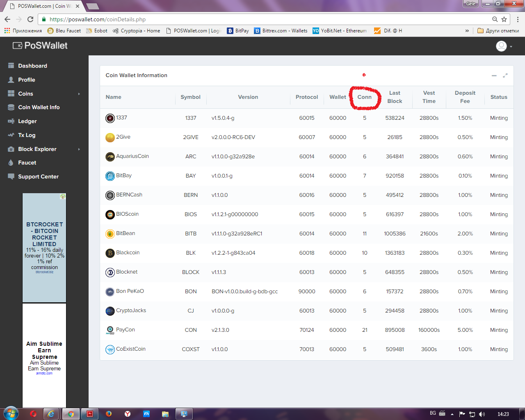Screen dimensions: 525x420
Task: Sort by Protocol column header
Action: (307, 97)
